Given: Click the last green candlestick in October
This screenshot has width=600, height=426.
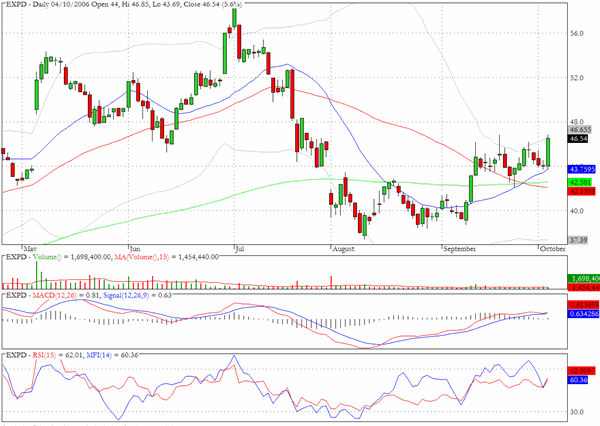Looking at the screenshot, I should (548, 152).
